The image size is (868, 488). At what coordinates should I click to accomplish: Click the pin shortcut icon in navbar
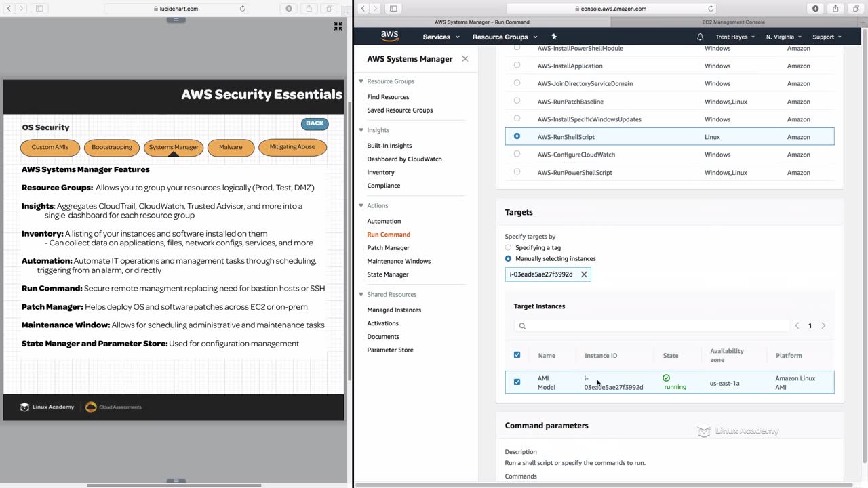554,37
